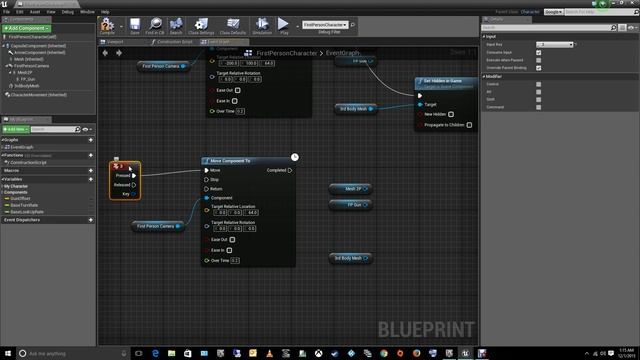Image resolution: width=640 pixels, height=360 pixels.
Task: Toggle Alt modifier checkbox
Action: pyautogui.click(x=539, y=92)
